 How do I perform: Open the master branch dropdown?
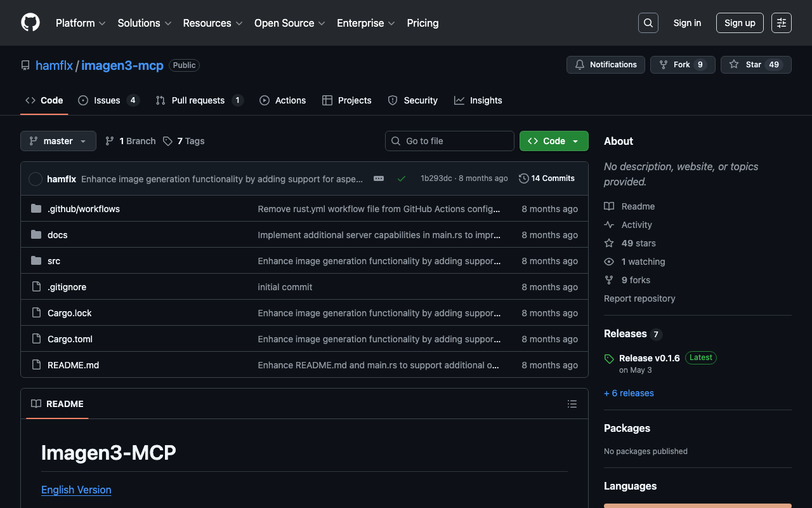tap(58, 141)
